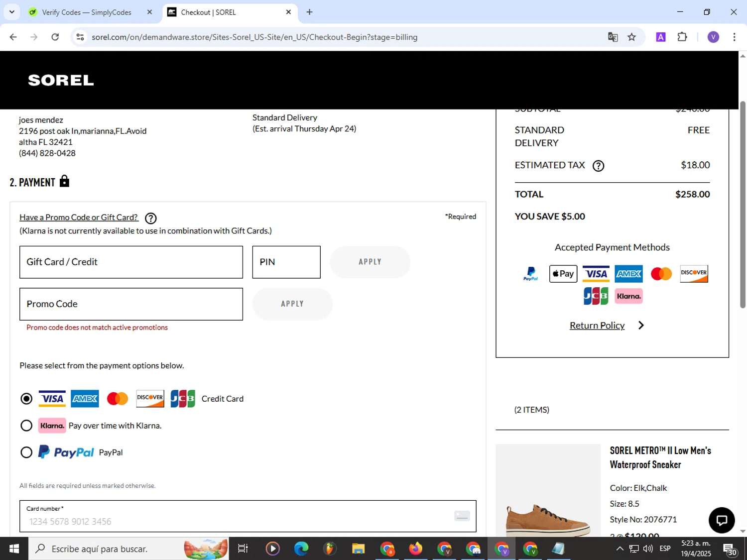
Task: Open estimated tax help icon
Action: (598, 166)
